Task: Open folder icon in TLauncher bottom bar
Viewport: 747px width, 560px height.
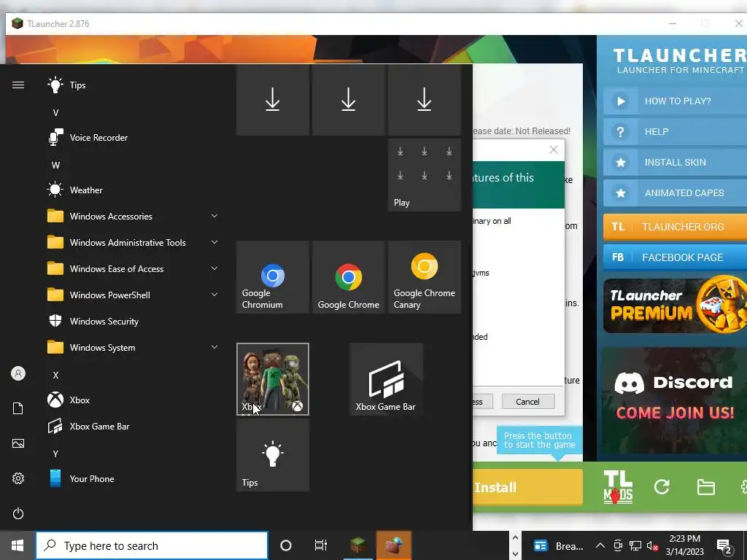Action: (705, 487)
